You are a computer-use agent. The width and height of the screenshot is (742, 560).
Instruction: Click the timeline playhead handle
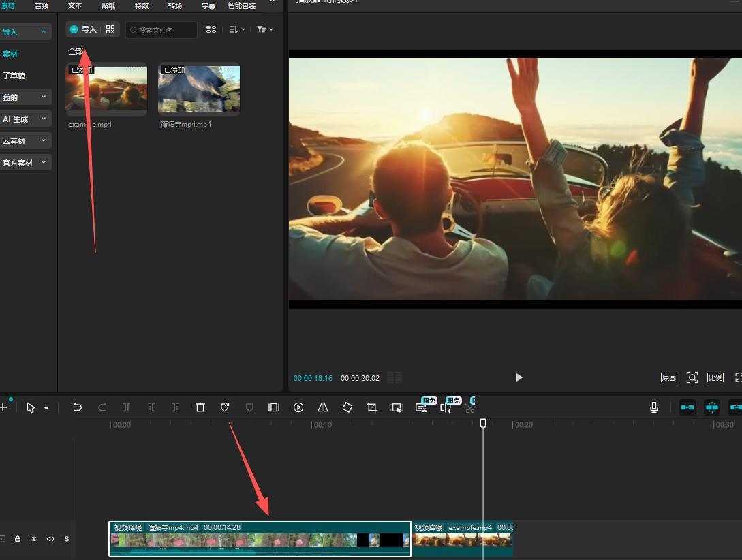coord(483,423)
